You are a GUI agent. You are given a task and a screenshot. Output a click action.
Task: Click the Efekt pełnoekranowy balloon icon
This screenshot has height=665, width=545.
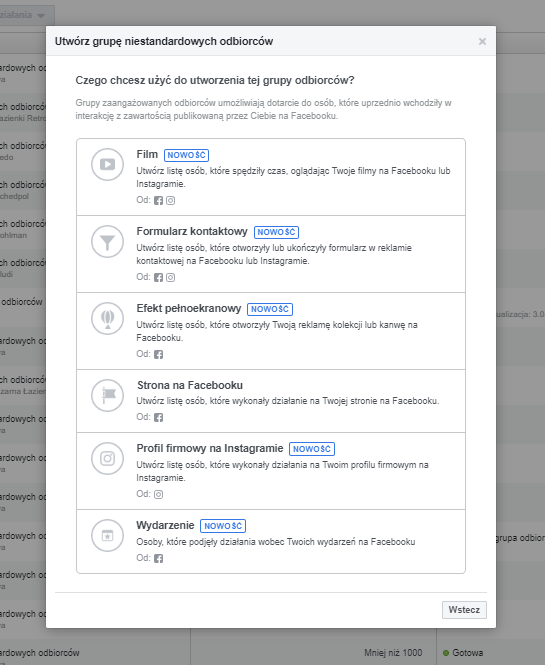point(107,318)
